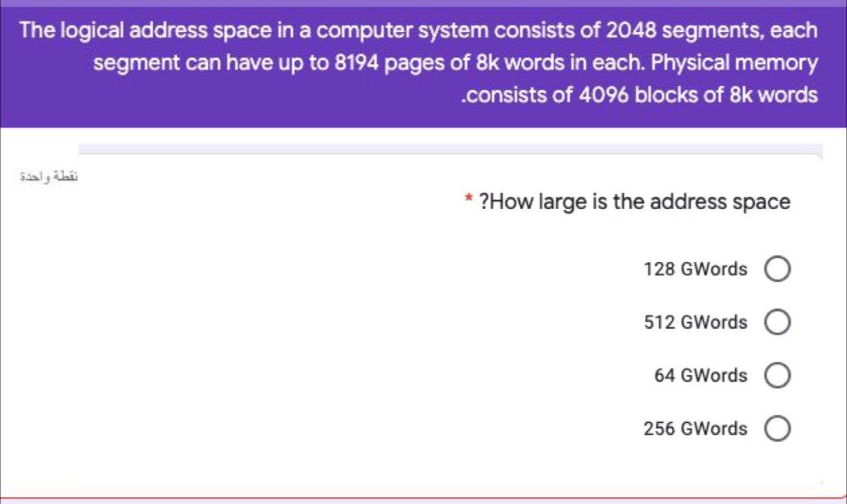This screenshot has width=847, height=504.
Task: Click the purple question header banner
Action: pos(423,63)
